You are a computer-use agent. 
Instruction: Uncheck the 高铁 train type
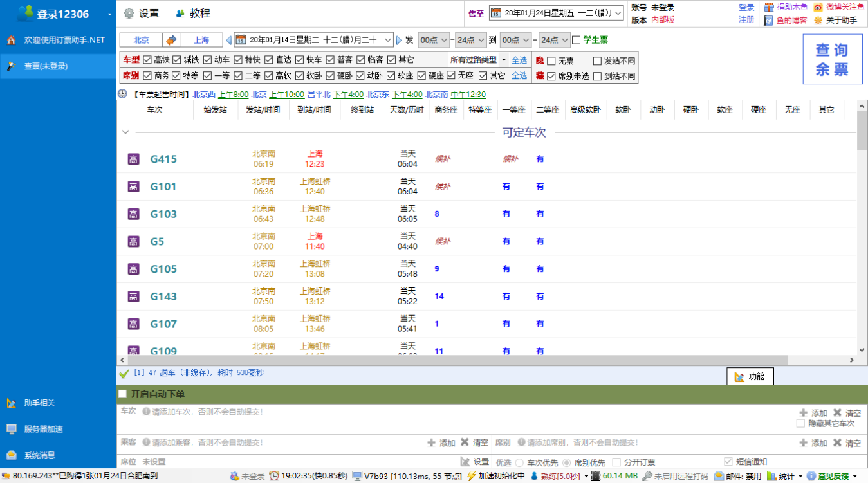147,60
